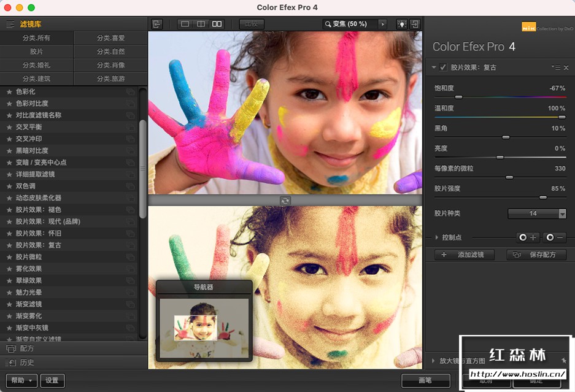Expand the 控制点 section
575x392 pixels.
(436, 237)
